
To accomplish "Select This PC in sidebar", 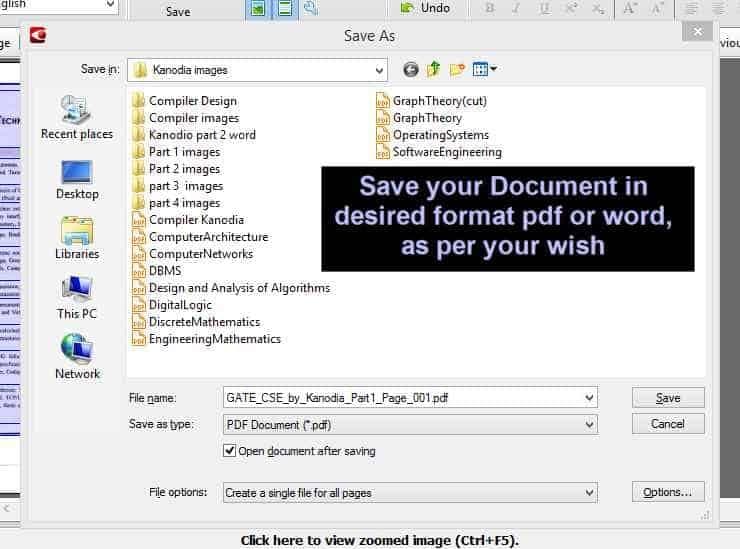I will click(x=77, y=297).
